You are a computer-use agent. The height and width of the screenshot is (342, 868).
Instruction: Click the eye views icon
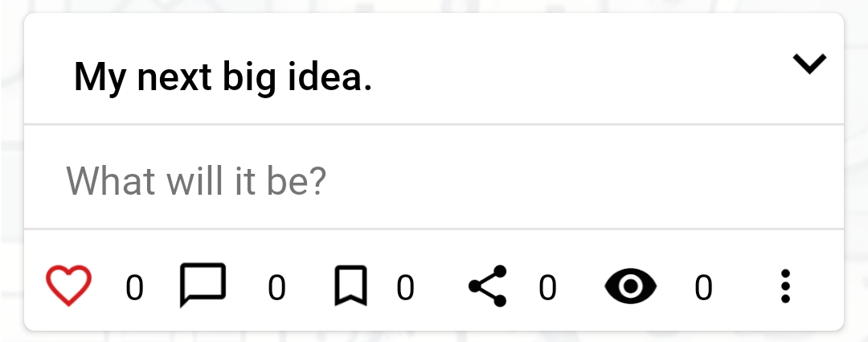click(631, 286)
